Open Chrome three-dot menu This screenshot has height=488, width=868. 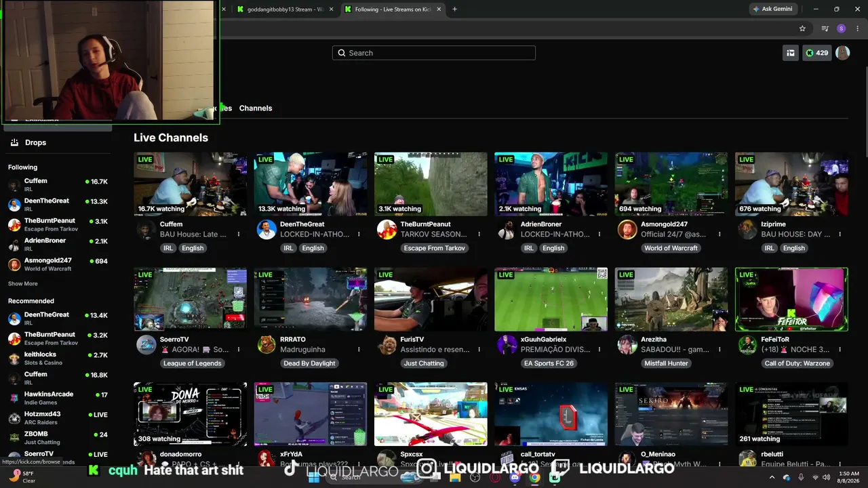[858, 28]
